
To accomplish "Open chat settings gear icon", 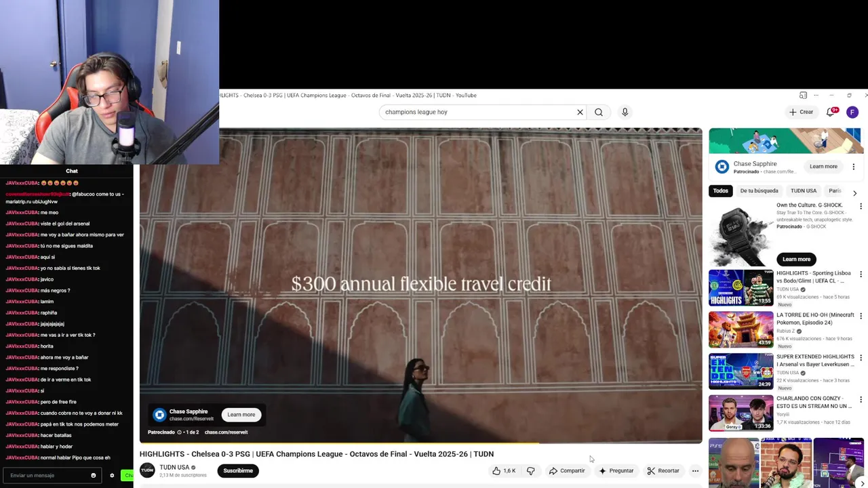I will point(112,476).
